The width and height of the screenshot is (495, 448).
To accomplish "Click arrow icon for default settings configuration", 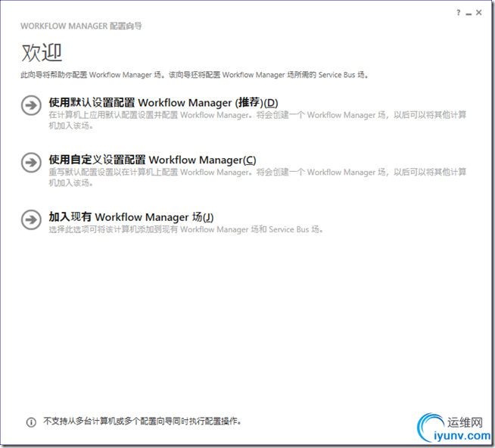I will 31,105.
